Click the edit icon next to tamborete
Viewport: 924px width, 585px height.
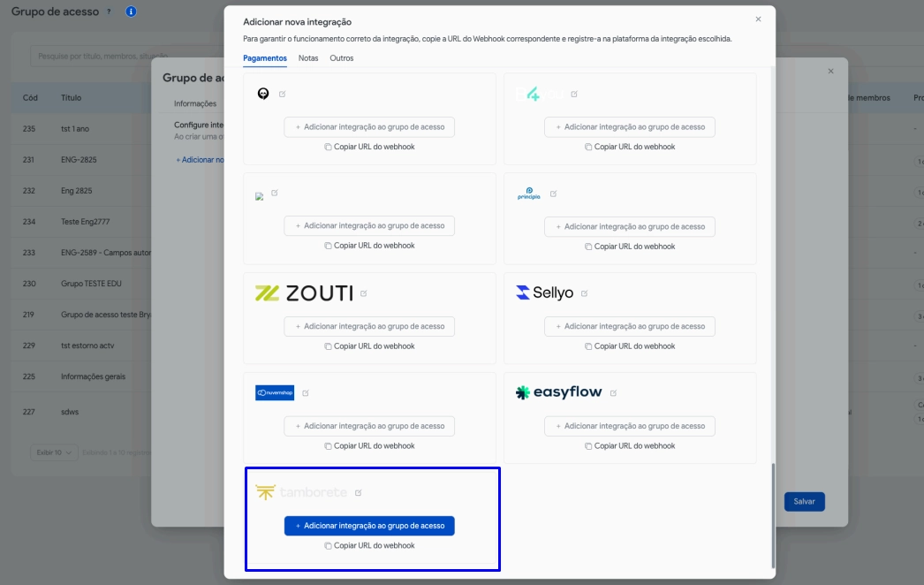(x=358, y=493)
